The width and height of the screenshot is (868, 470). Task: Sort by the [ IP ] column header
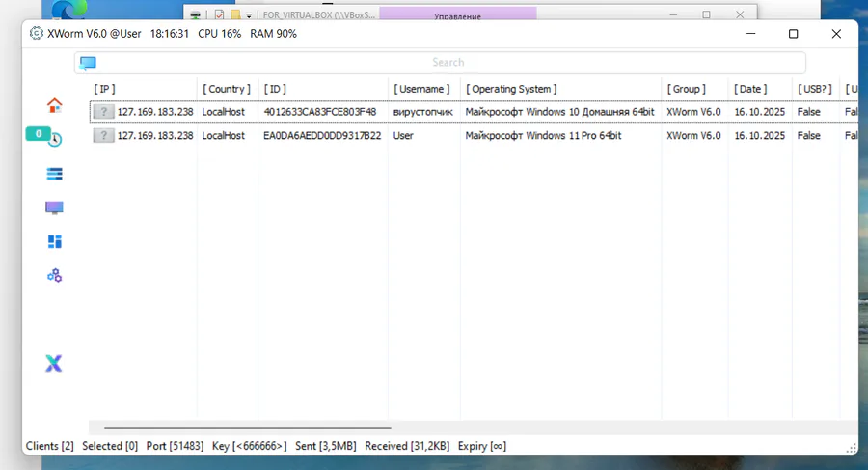click(x=104, y=89)
